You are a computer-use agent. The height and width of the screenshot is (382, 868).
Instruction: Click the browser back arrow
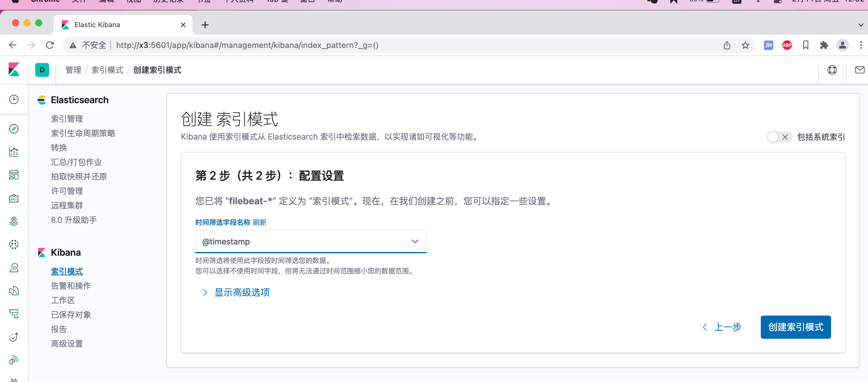tap(13, 45)
